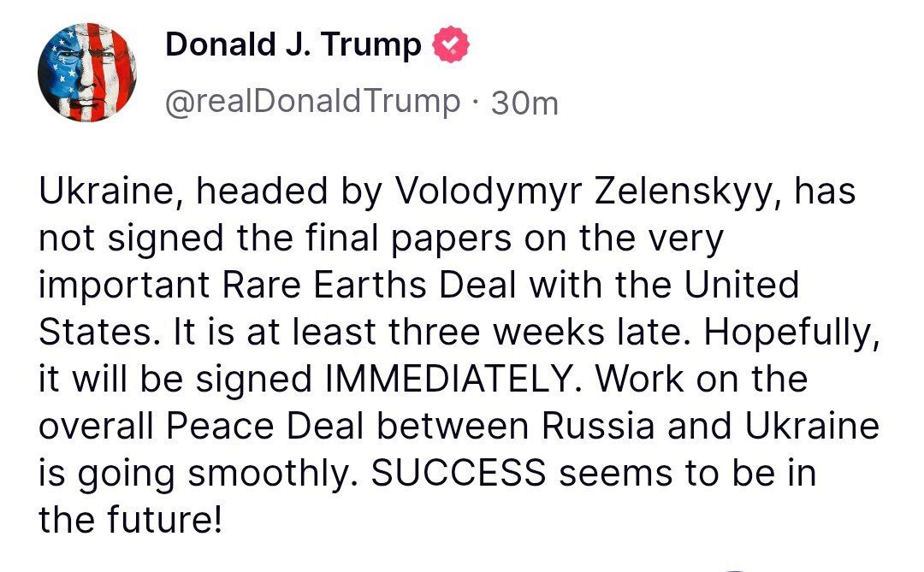This screenshot has width=924, height=572.
Task: Click the words not signed
Action: [x=132, y=239]
